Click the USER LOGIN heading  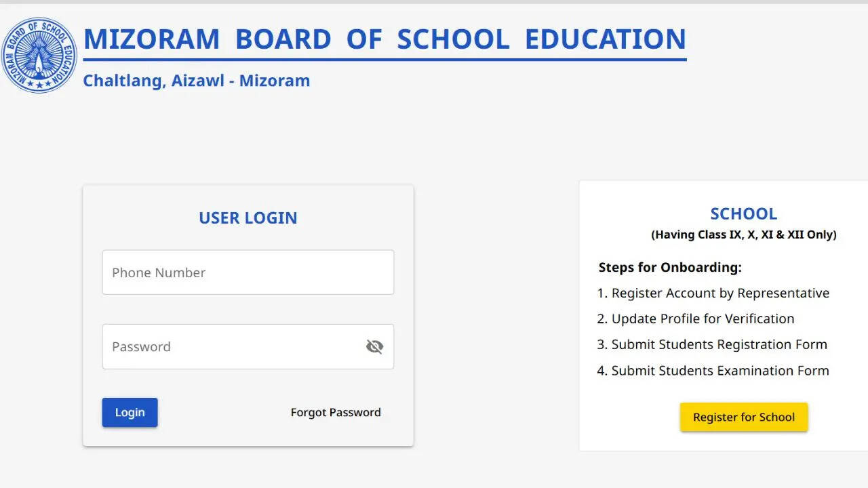[x=248, y=218]
